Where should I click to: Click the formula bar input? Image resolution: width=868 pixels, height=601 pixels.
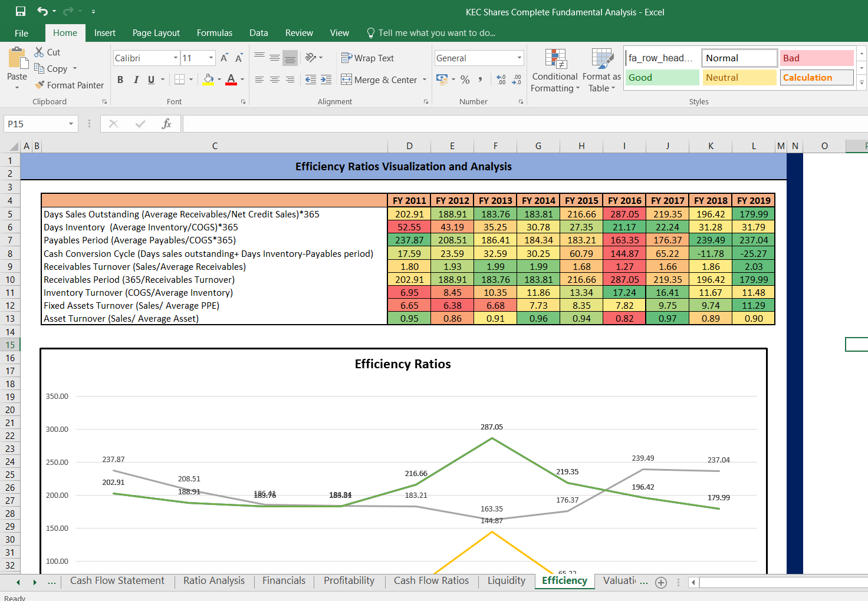525,124
